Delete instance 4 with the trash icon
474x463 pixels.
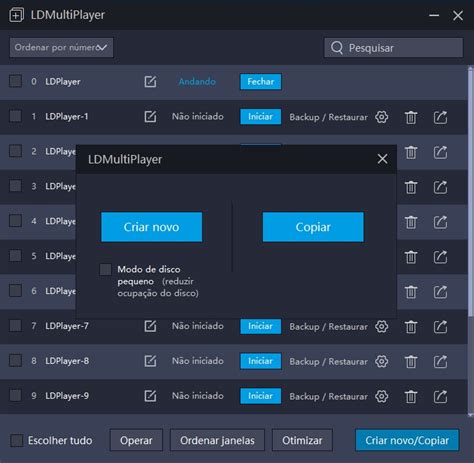tap(411, 222)
